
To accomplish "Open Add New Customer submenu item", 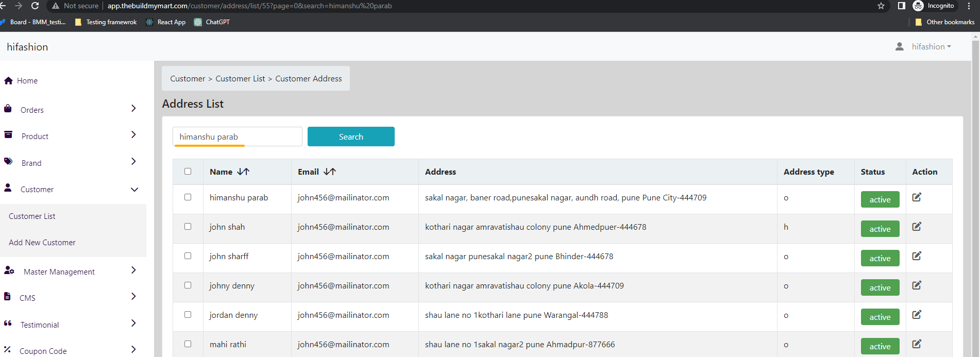I will (x=42, y=243).
